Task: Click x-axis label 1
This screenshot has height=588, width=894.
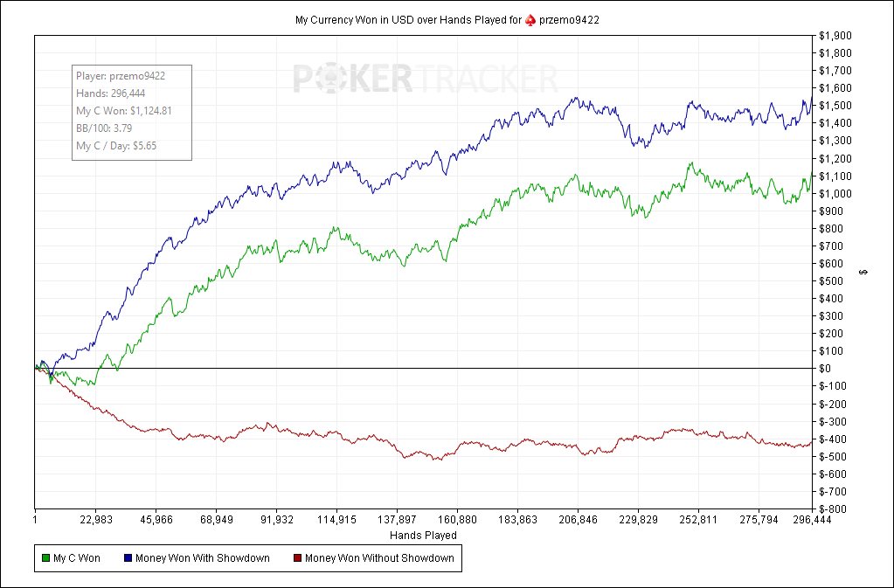Action: [35, 520]
